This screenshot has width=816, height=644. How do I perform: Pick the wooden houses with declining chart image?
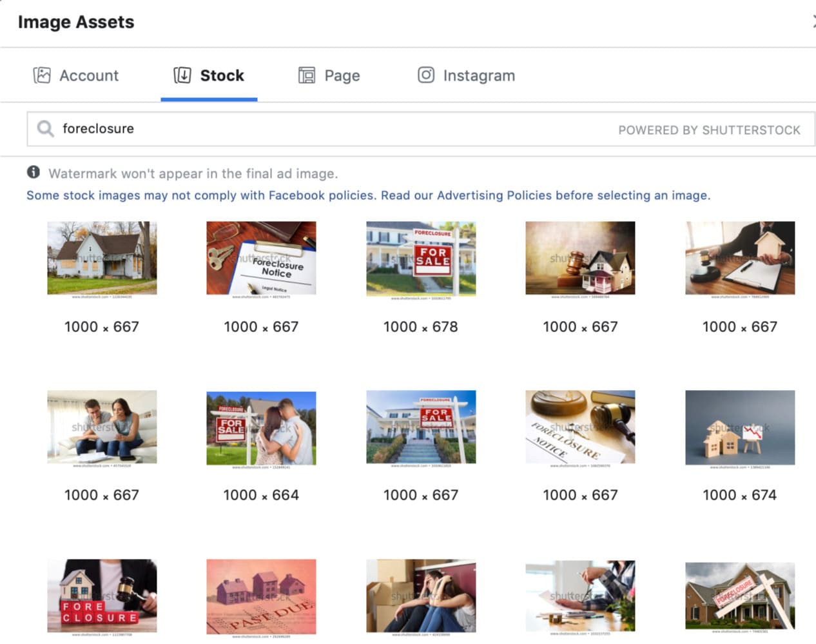[739, 427]
